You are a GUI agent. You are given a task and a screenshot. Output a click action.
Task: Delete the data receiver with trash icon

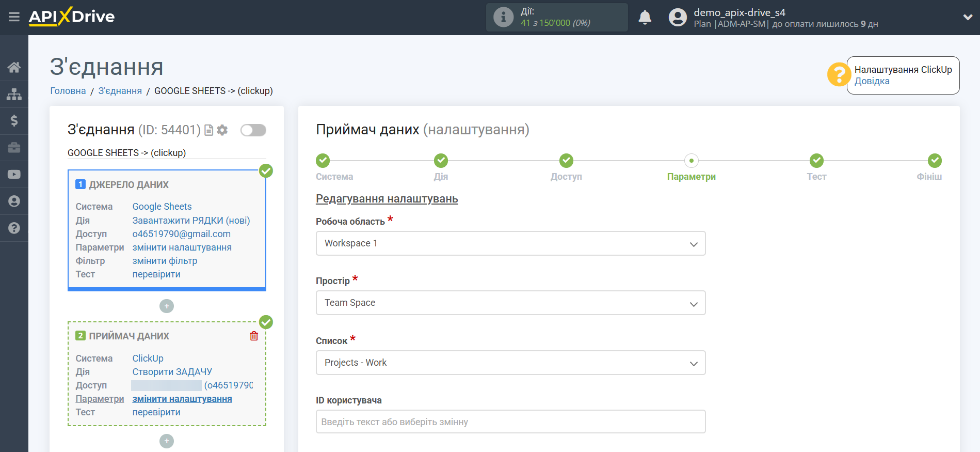254,336
